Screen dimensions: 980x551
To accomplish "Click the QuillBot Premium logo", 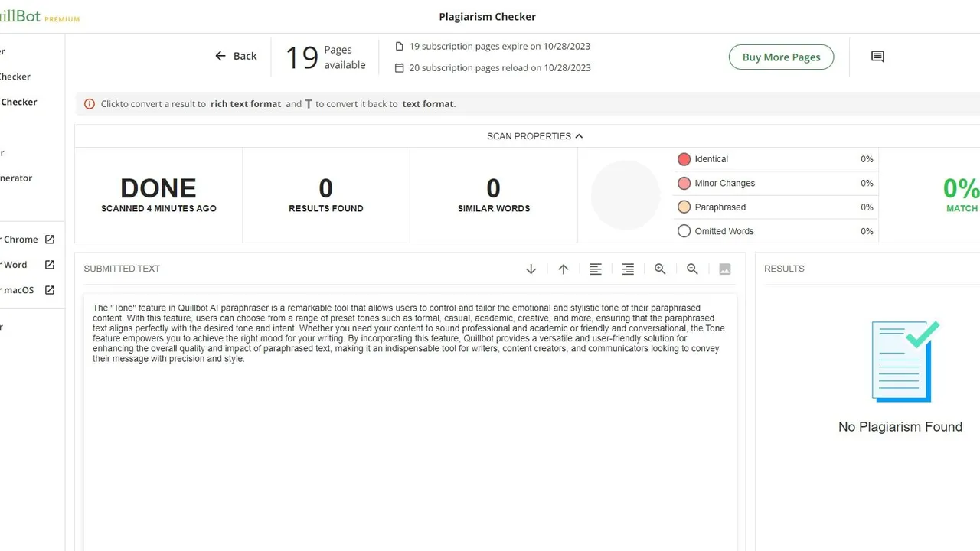I will point(38,17).
